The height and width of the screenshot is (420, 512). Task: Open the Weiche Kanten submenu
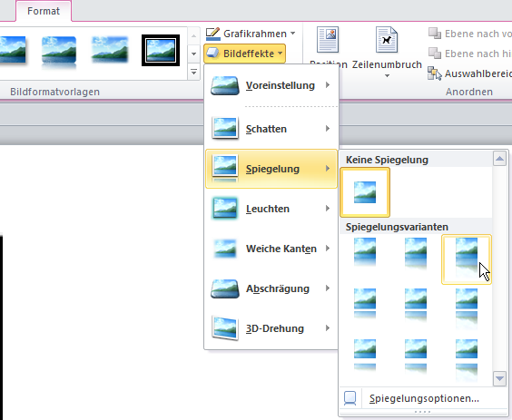coord(271,249)
